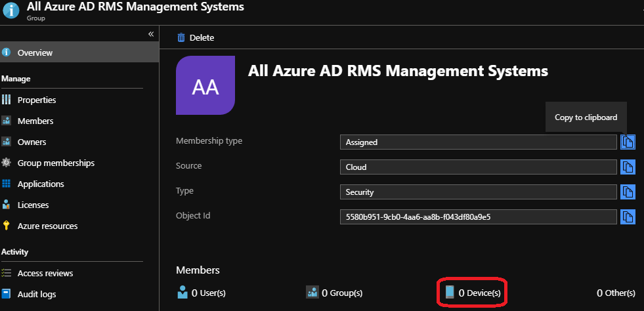
Task: Open Applications from the sidebar
Action: pyautogui.click(x=41, y=184)
